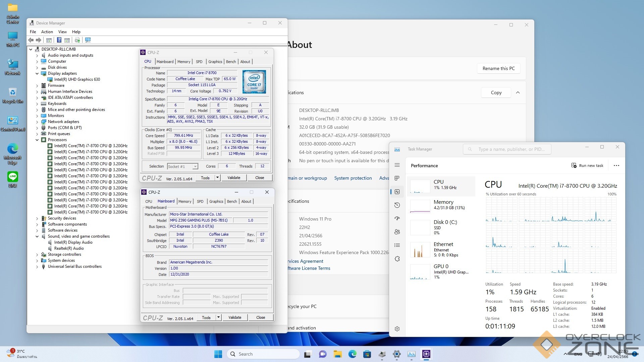The image size is (644, 362).
Task: Open Services page puzzle icon in Task Manager
Action: tap(397, 259)
